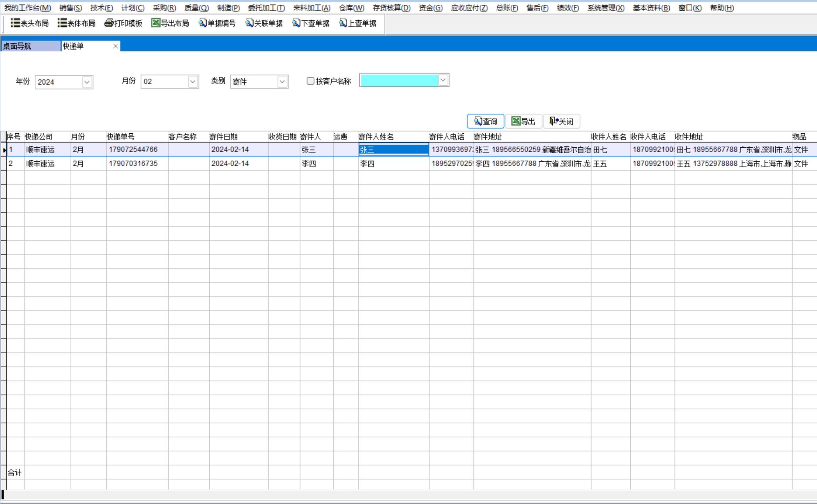The width and height of the screenshot is (817, 504).
Task: Click the 导出 button
Action: point(523,121)
